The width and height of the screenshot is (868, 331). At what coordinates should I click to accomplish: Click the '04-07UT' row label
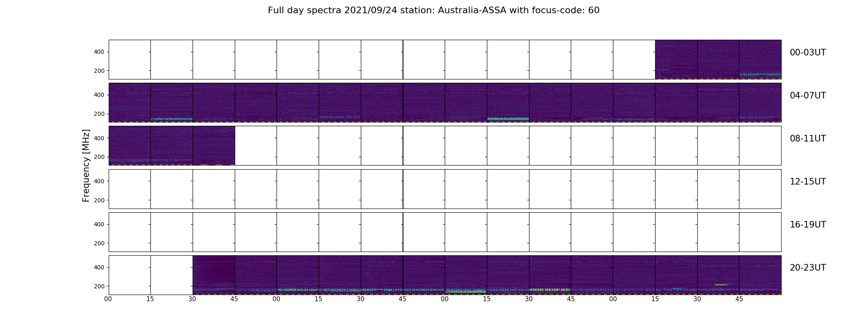(x=808, y=96)
